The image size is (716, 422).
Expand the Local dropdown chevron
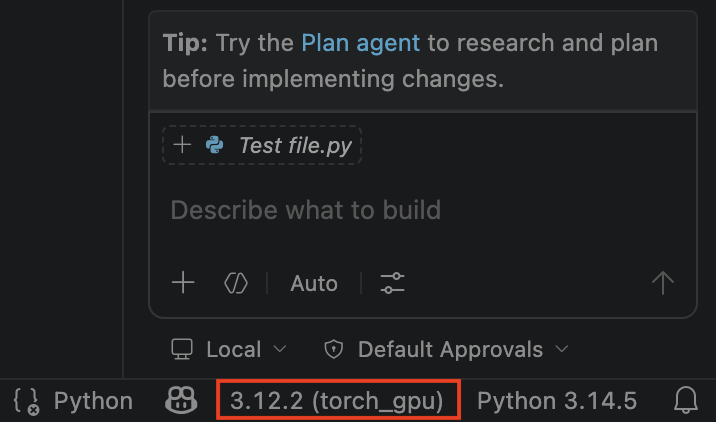click(x=280, y=349)
